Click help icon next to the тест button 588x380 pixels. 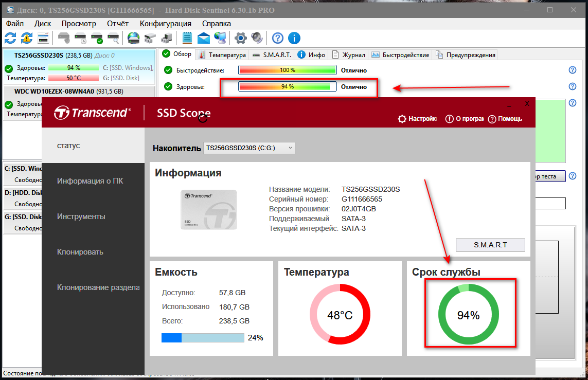572,176
